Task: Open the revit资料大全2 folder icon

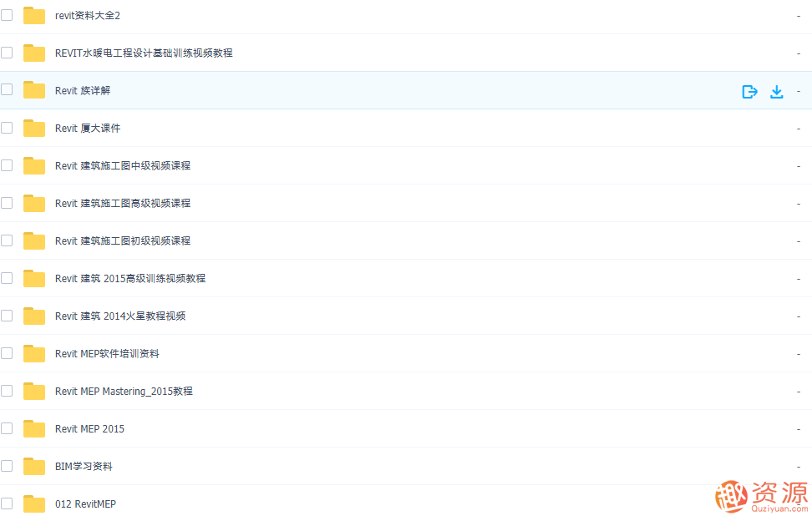Action: pyautogui.click(x=33, y=15)
